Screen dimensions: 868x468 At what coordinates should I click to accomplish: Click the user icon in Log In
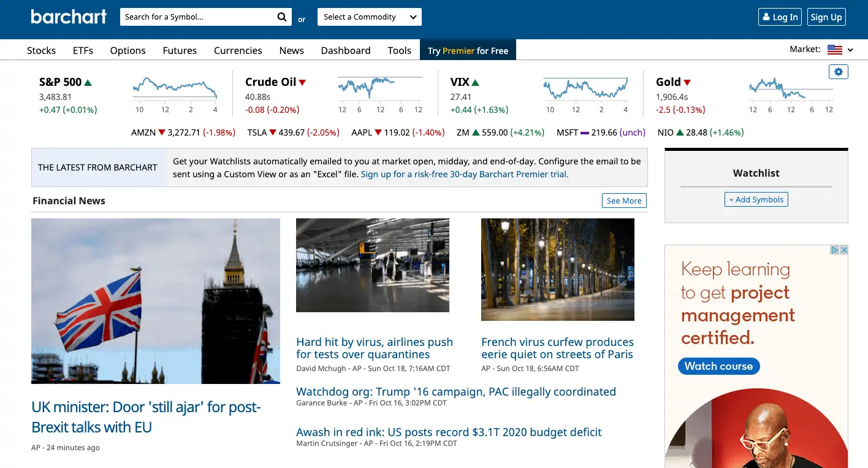766,17
